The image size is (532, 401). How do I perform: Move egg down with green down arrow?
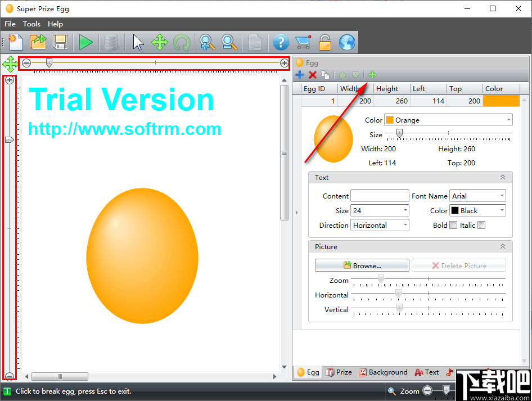(x=355, y=75)
